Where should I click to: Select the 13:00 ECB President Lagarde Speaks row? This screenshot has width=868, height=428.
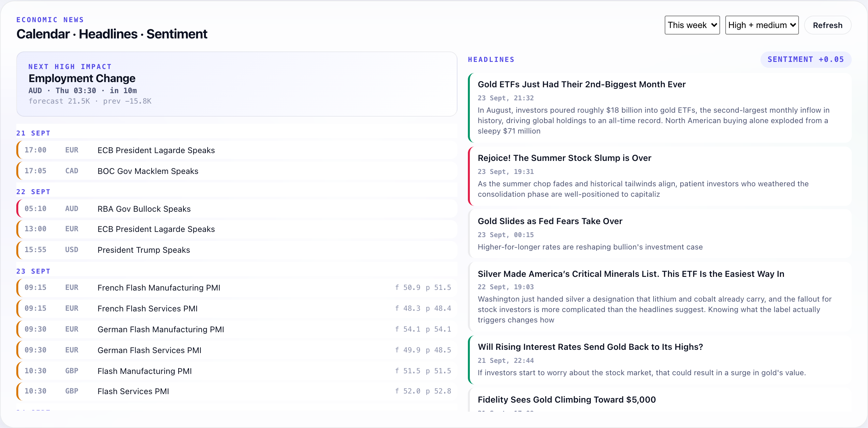point(237,229)
